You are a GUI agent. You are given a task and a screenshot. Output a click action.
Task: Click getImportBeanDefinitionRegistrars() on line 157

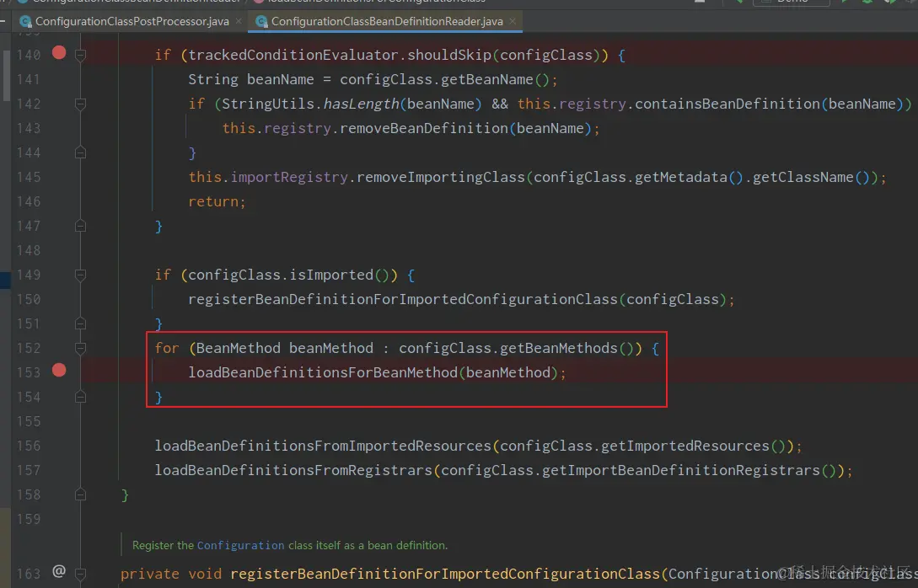tap(689, 470)
